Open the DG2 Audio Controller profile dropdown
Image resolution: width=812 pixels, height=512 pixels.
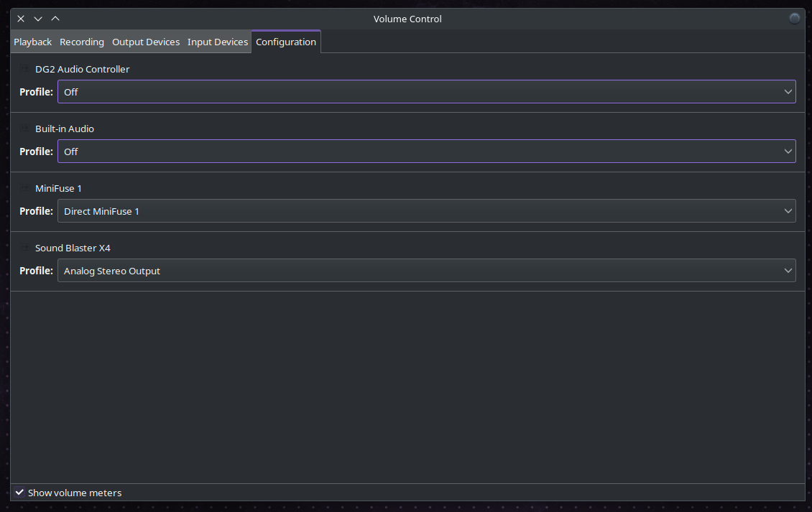pyautogui.click(x=426, y=92)
